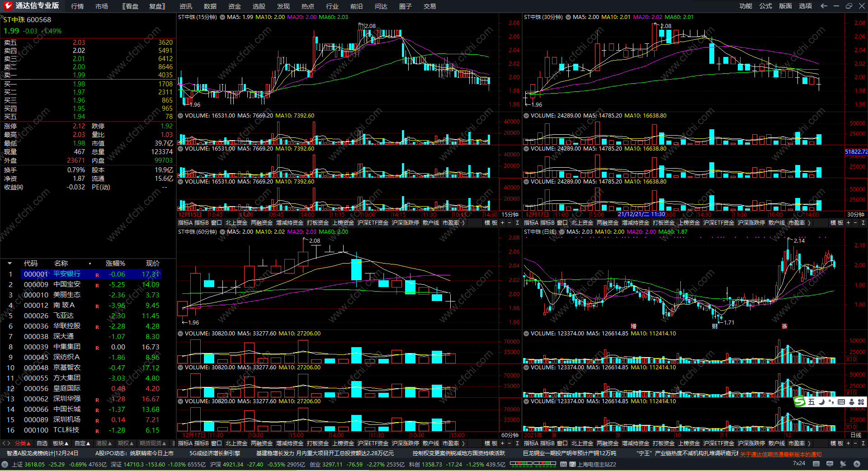Click the market breadth grid indicator in status bar
Screen dimensions: 868x471
click(533, 463)
